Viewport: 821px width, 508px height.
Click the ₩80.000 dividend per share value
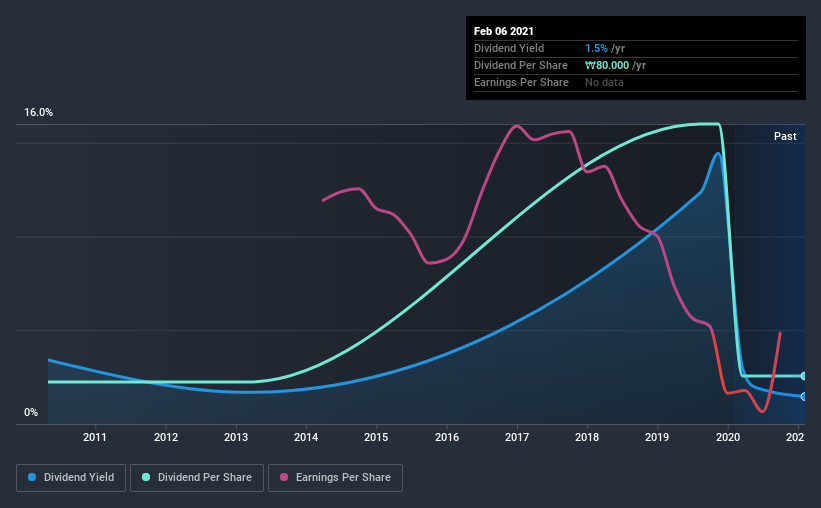[x=607, y=65]
